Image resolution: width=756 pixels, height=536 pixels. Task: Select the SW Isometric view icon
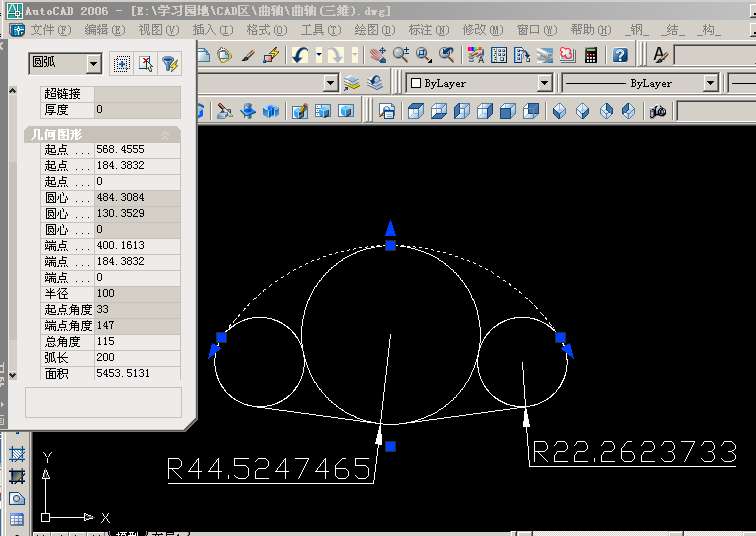(559, 111)
